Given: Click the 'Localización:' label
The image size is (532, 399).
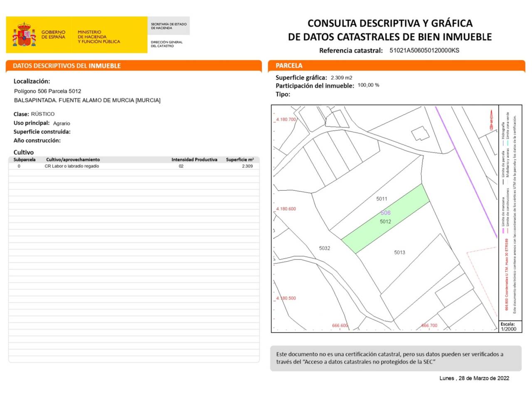Looking at the screenshot, I should click(32, 81).
